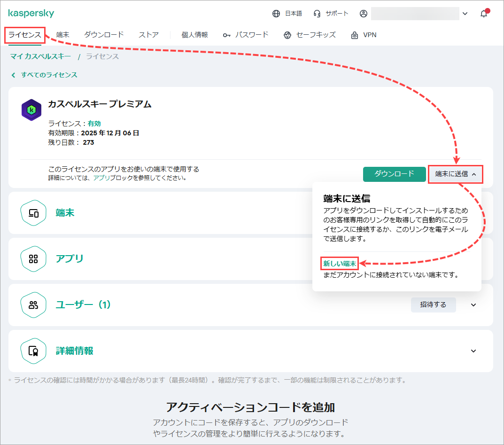The height and width of the screenshot is (445, 504).
Task: Open the notification bell
Action: pyautogui.click(x=484, y=13)
